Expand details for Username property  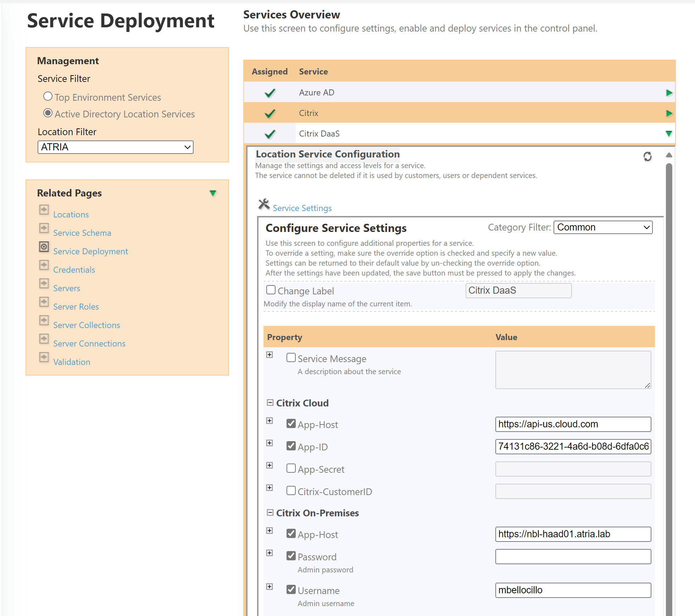point(270,587)
